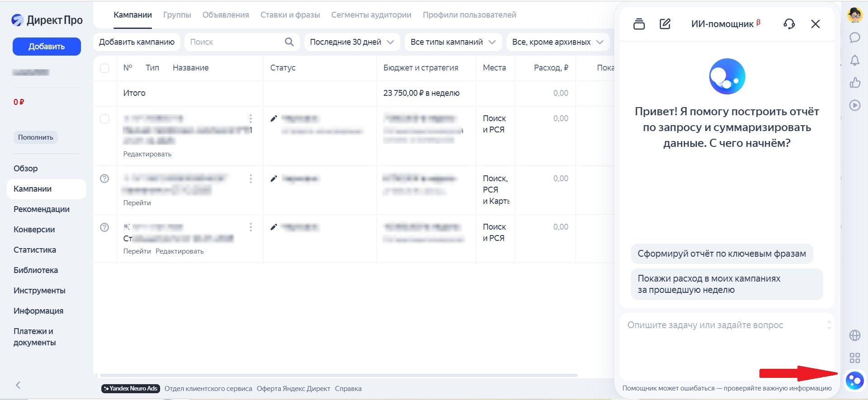Tick the first campaign row checkbox
Screen dimensions: 868x400
point(104,119)
